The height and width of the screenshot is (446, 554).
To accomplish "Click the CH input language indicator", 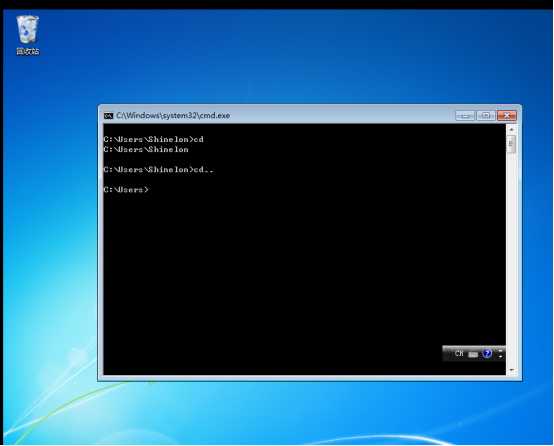I will click(x=459, y=353).
